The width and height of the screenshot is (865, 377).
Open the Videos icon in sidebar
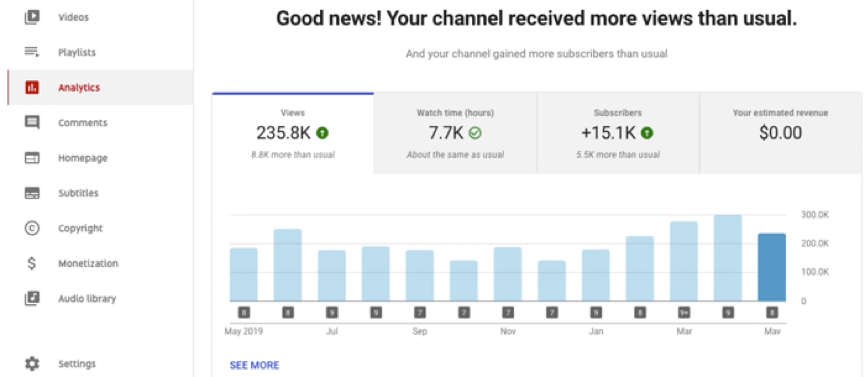click(x=32, y=17)
